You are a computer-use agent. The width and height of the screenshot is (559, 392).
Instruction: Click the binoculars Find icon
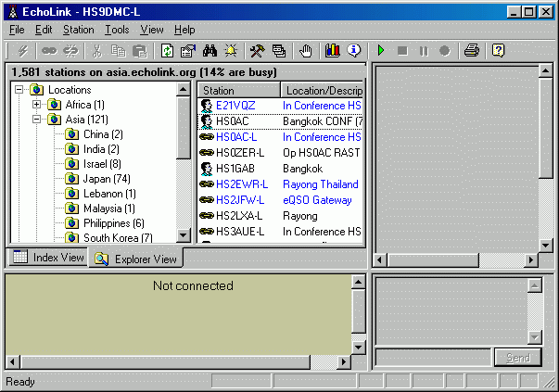210,51
